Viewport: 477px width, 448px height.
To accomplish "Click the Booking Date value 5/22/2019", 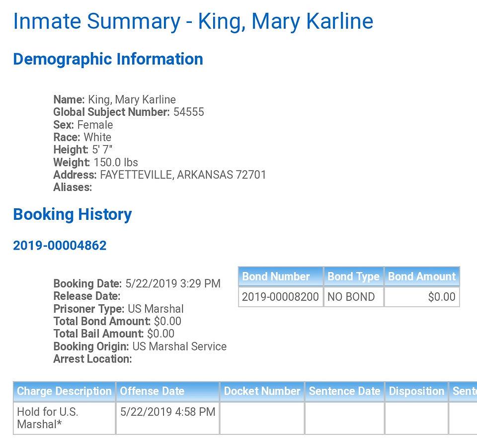I will tap(173, 283).
